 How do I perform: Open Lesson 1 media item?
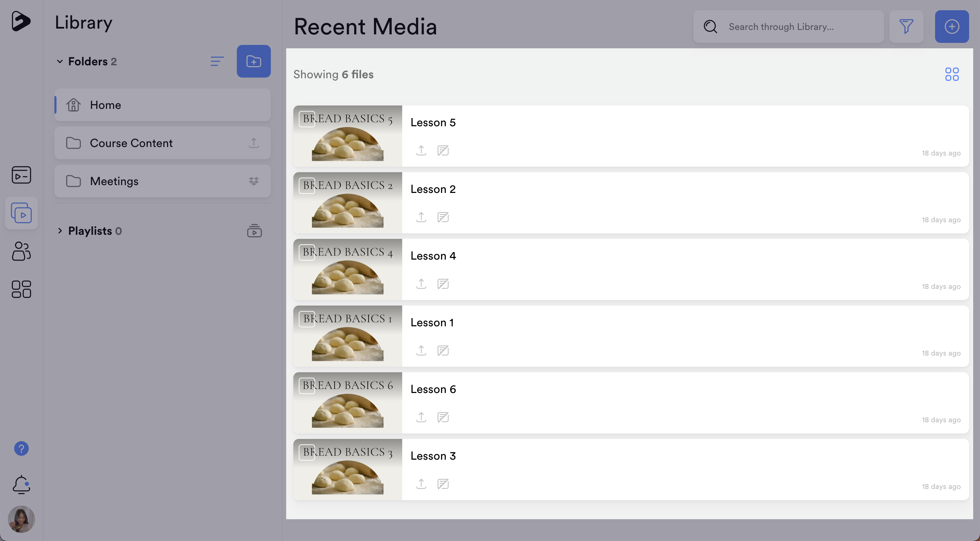[x=432, y=322]
